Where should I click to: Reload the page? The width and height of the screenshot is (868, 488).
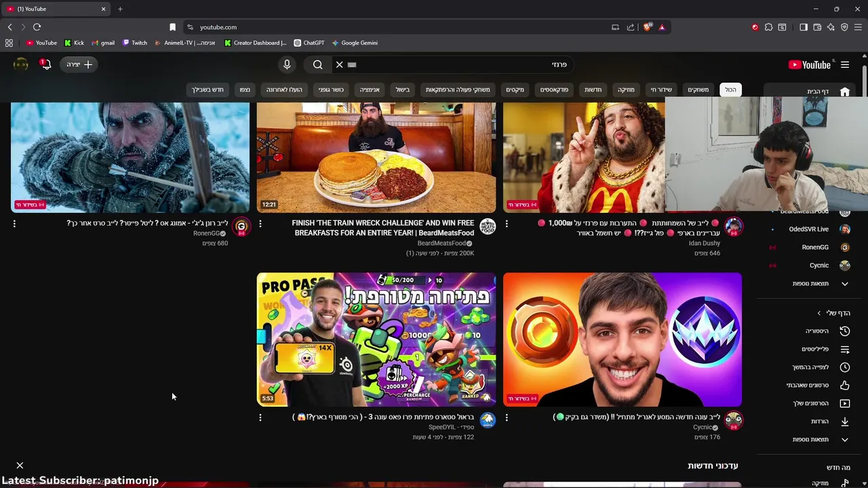(x=37, y=27)
